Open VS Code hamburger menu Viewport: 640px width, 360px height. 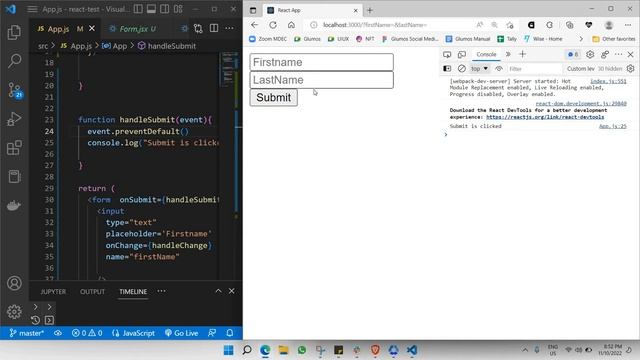click(x=32, y=9)
